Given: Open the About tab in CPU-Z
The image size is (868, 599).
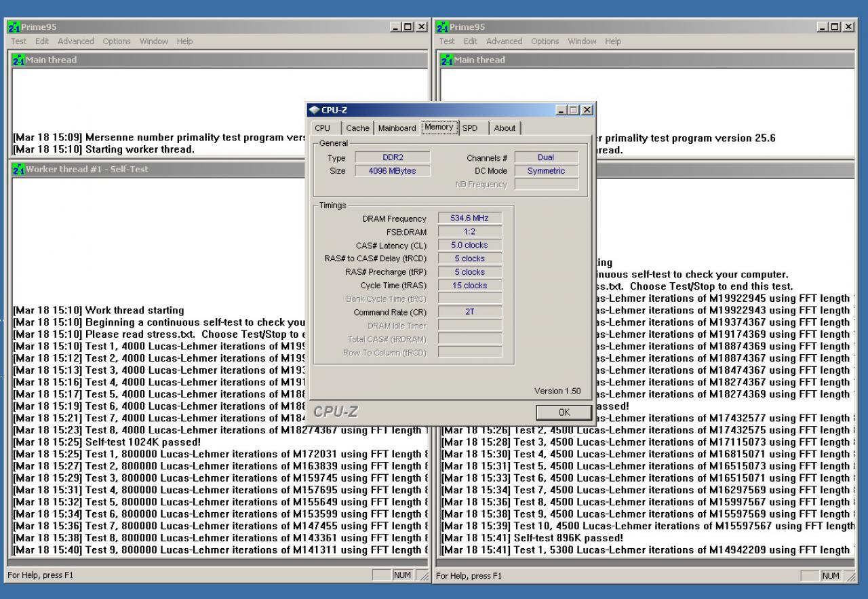Looking at the screenshot, I should [x=505, y=128].
